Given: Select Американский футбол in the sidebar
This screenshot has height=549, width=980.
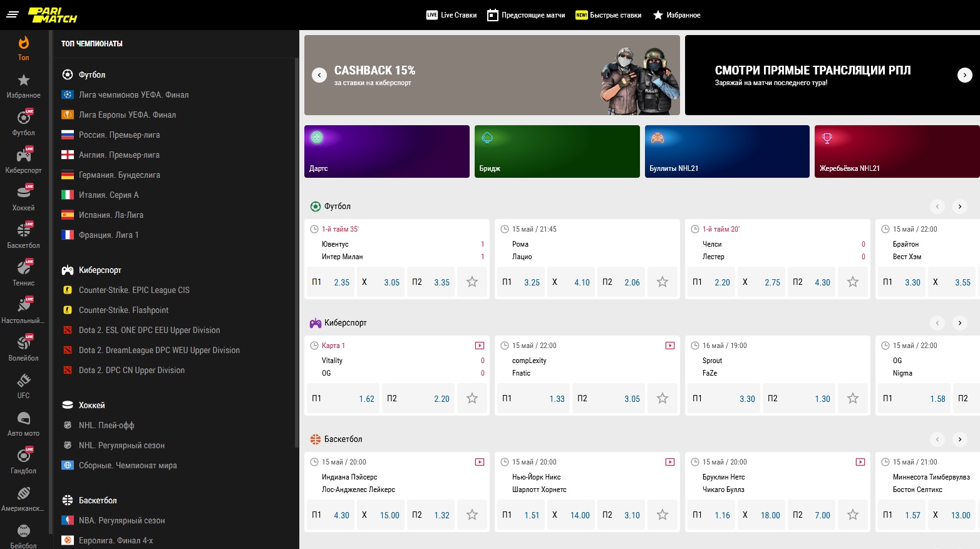Looking at the screenshot, I should coord(24,499).
